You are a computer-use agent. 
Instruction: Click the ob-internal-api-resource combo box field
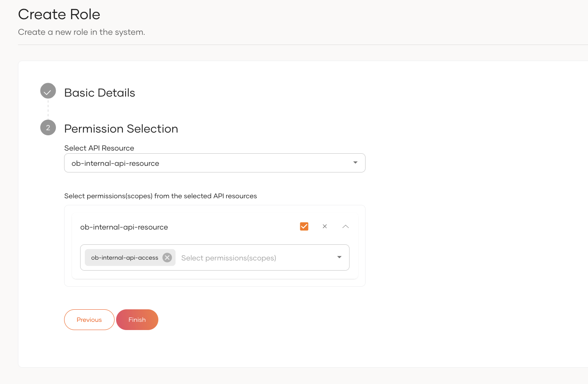[207, 163]
